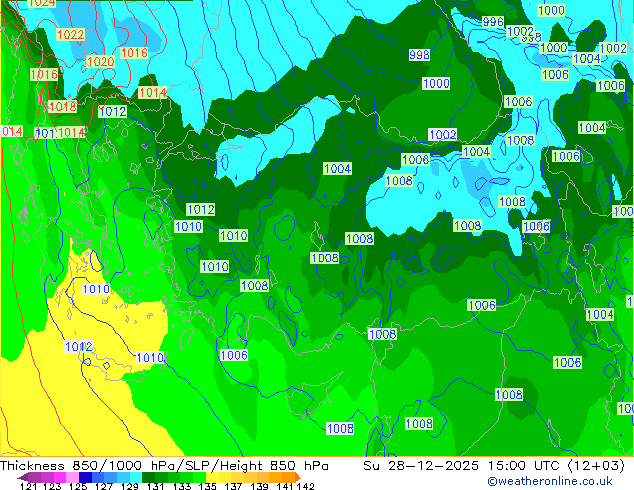
Task: Click the legend value 131
Action: pyautogui.click(x=156, y=486)
